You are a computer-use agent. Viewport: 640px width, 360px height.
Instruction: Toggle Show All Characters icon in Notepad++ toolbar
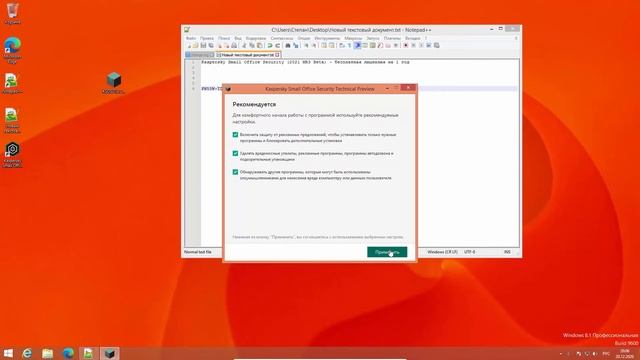coord(349,45)
